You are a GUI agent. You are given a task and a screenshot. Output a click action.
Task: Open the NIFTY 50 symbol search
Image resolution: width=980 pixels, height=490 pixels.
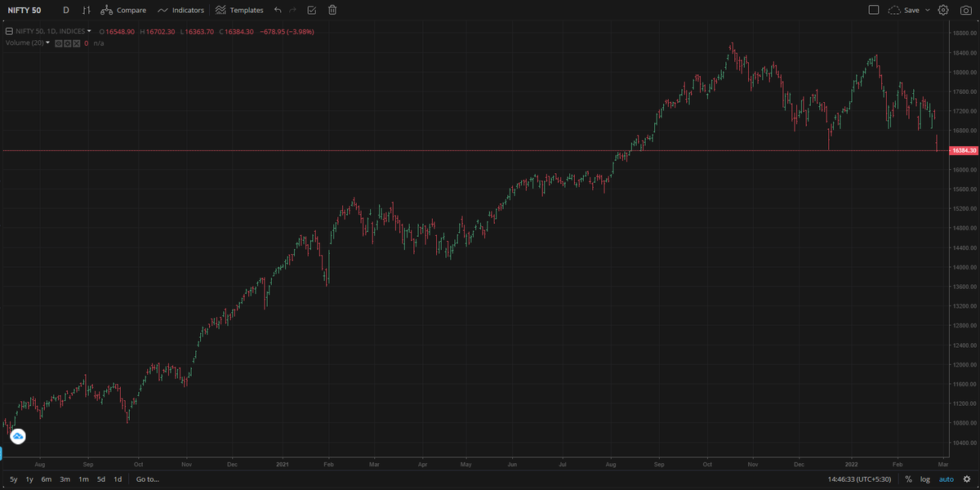[24, 10]
